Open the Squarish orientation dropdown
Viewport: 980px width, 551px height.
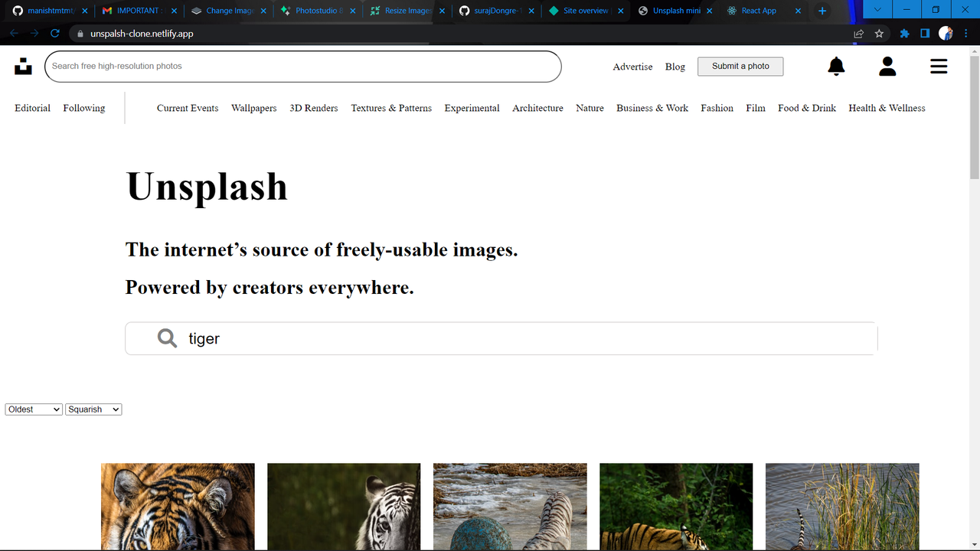(x=93, y=409)
